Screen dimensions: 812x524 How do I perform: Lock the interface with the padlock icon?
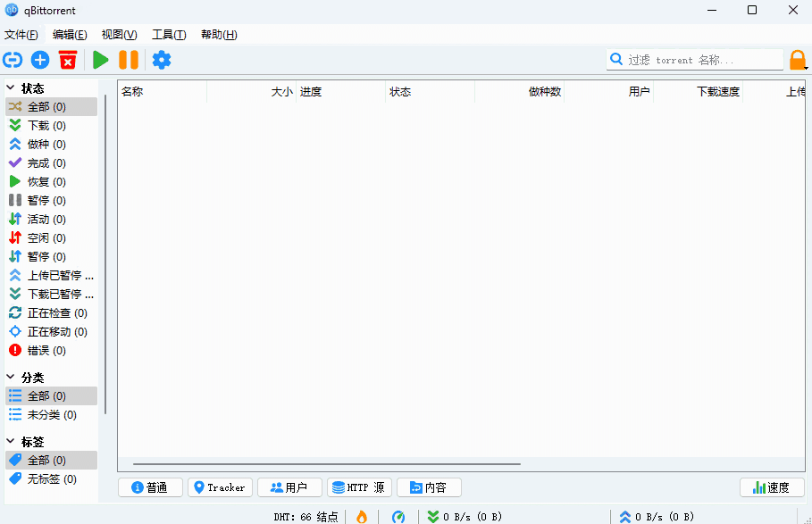coord(798,59)
